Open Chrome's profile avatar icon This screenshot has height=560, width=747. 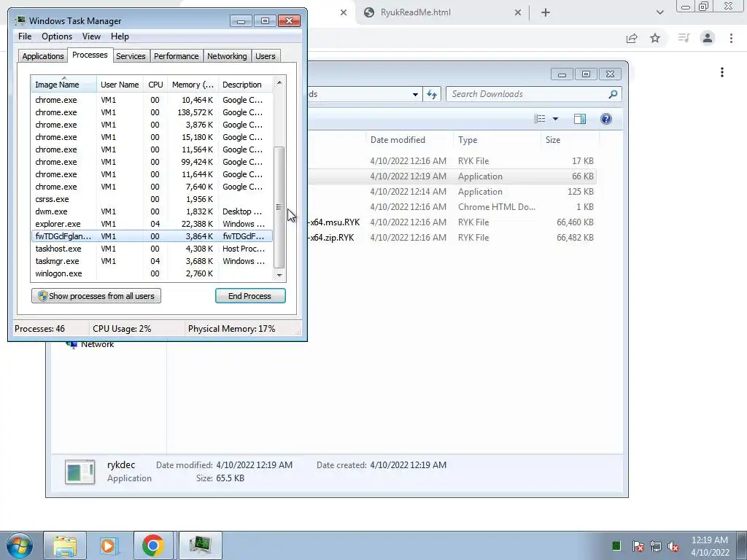(x=708, y=38)
